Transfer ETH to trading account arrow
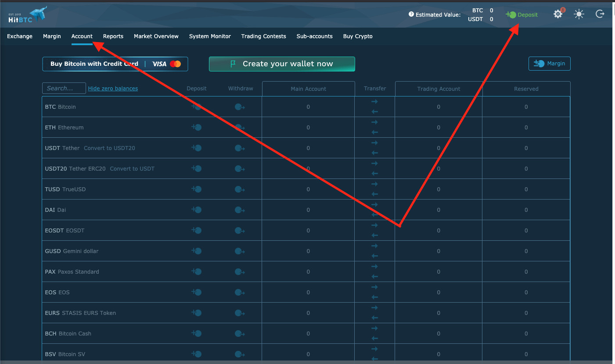615x364 pixels. click(374, 122)
